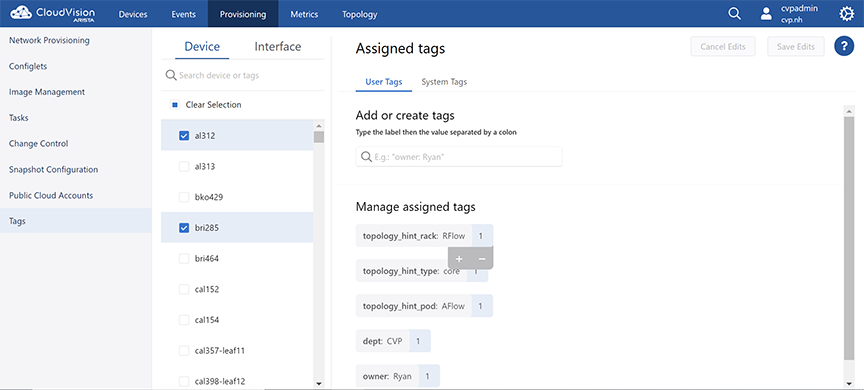Click the blue help question mark button
This screenshot has height=390, width=864.
(x=844, y=46)
